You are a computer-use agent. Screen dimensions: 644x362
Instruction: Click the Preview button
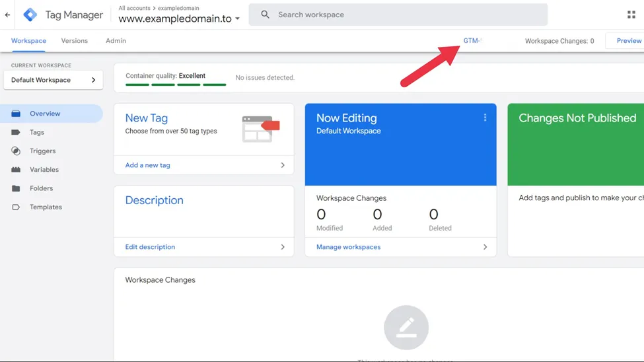626,41
